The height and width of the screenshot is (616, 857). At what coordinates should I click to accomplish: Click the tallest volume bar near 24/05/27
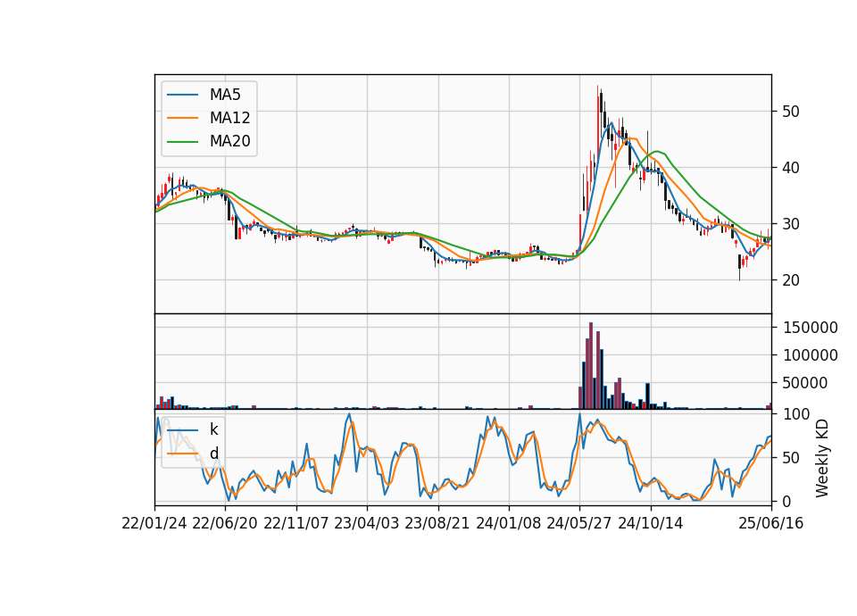point(591,366)
